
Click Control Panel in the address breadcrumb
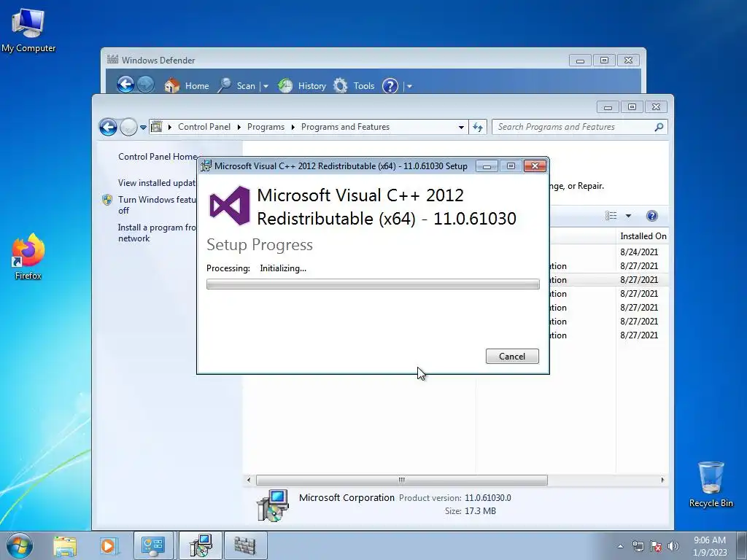coord(204,127)
